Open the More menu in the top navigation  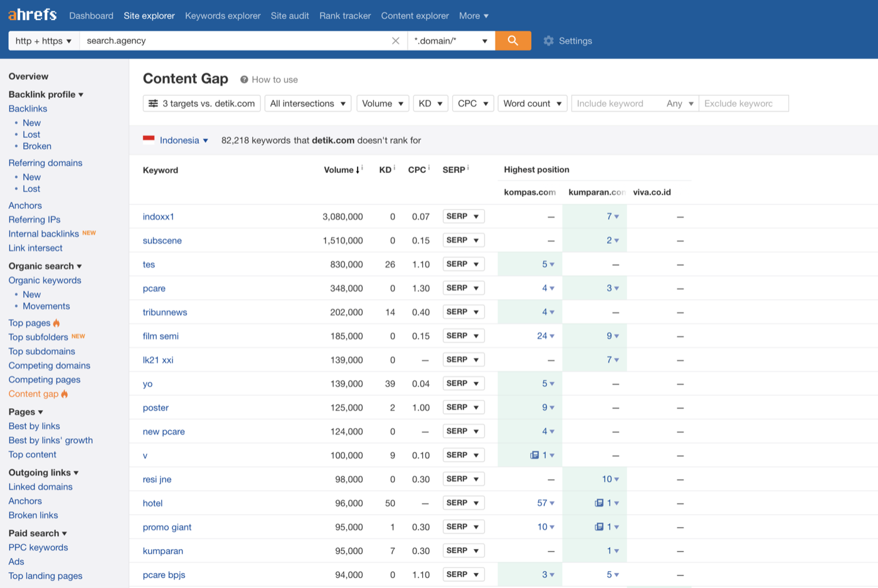pyautogui.click(x=473, y=16)
